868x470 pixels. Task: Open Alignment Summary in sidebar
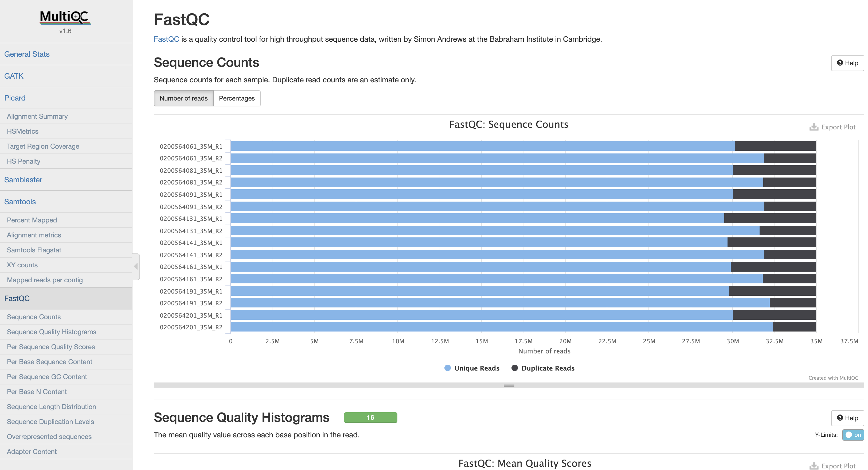66,116
